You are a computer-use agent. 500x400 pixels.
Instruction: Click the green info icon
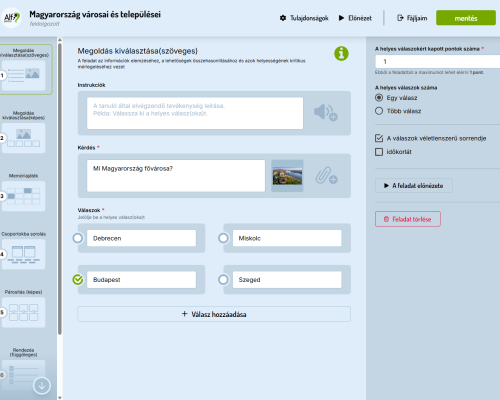[341, 53]
